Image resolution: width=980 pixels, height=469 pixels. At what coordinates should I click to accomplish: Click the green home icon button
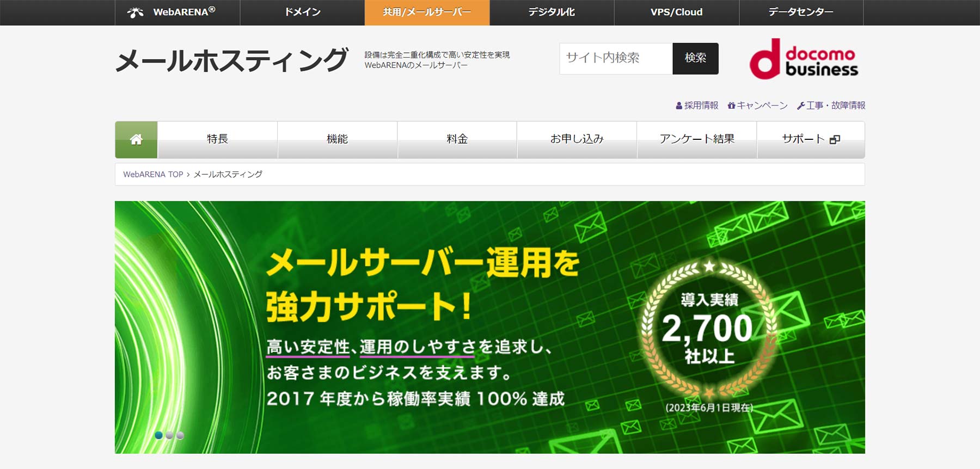pyautogui.click(x=136, y=140)
